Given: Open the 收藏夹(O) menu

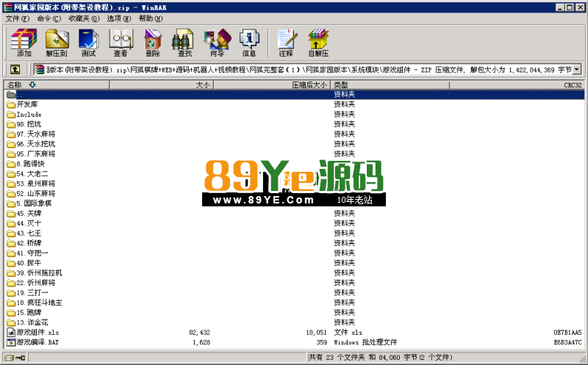Looking at the screenshot, I should click(84, 18).
